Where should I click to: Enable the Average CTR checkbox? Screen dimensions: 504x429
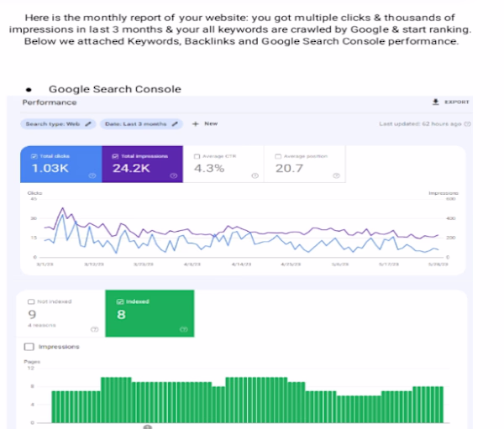click(197, 156)
